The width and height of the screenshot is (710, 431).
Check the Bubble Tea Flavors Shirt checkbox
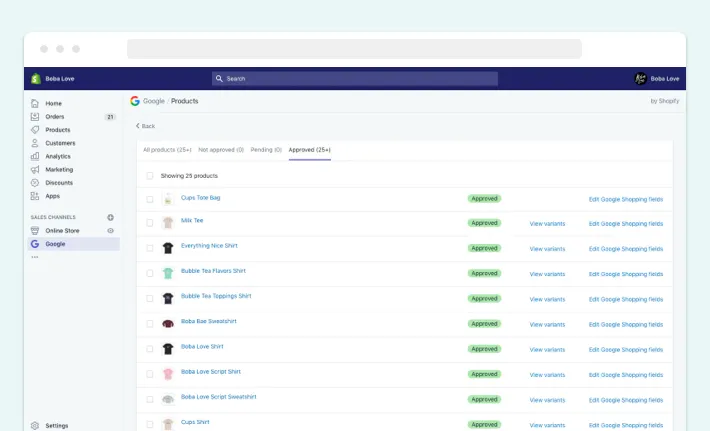150,273
